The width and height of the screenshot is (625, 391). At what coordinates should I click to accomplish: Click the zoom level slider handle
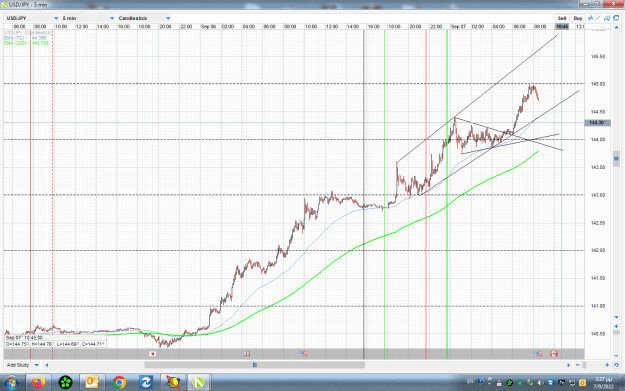click(x=584, y=365)
